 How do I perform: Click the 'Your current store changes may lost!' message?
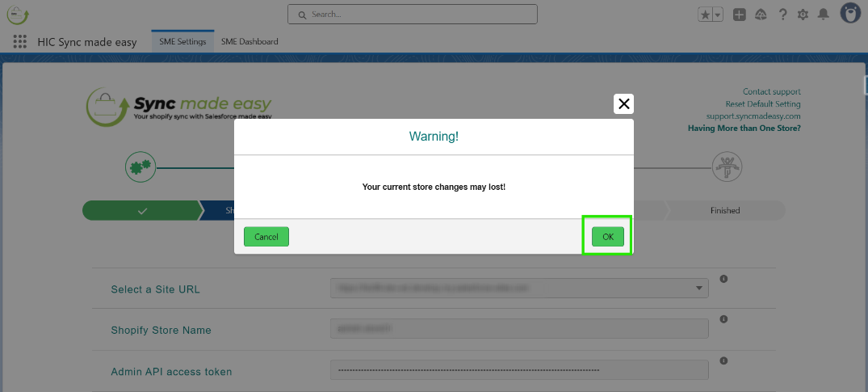434,187
